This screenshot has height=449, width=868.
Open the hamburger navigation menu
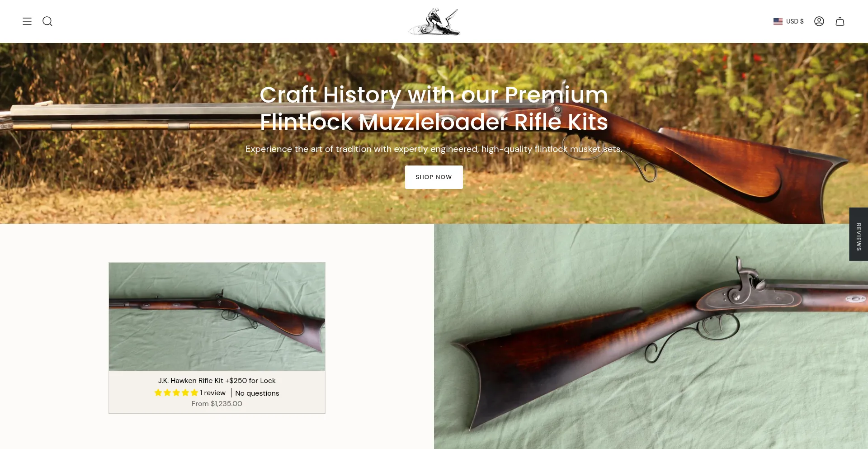click(27, 21)
